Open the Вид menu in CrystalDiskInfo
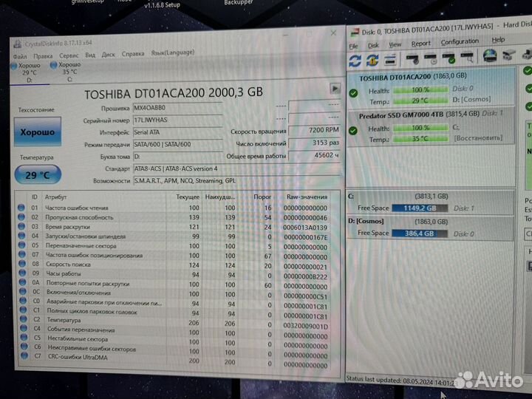This screenshot has height=399, width=532. tap(90, 55)
